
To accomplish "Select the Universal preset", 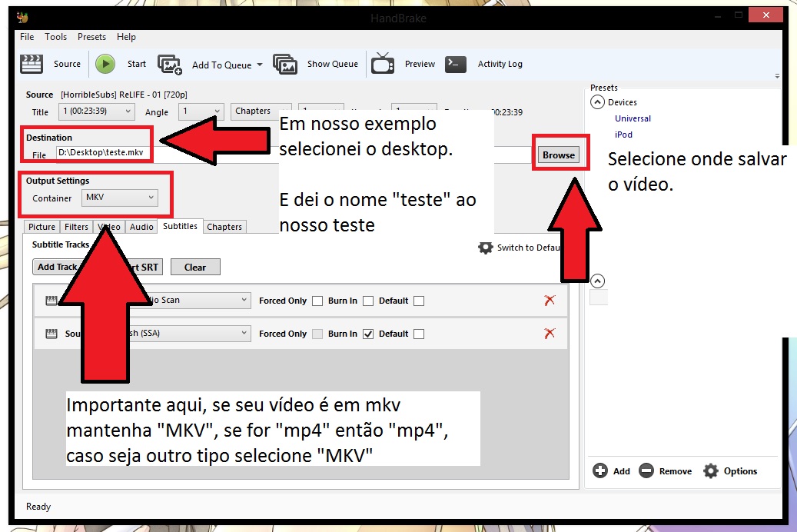I will (633, 118).
